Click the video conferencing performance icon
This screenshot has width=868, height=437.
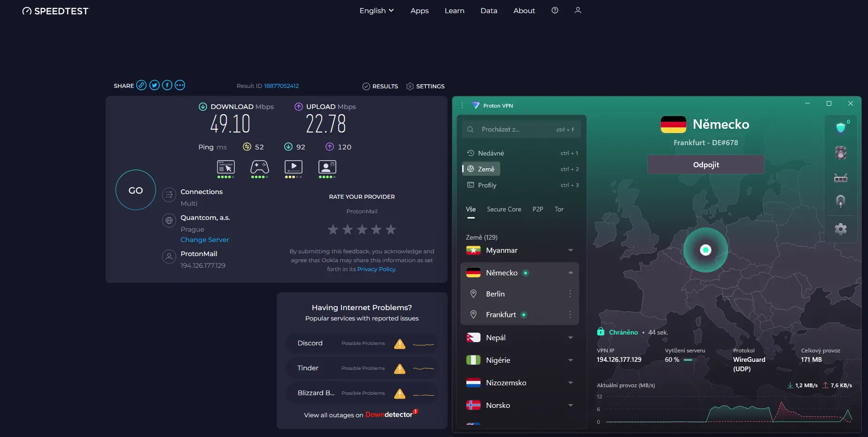click(327, 167)
